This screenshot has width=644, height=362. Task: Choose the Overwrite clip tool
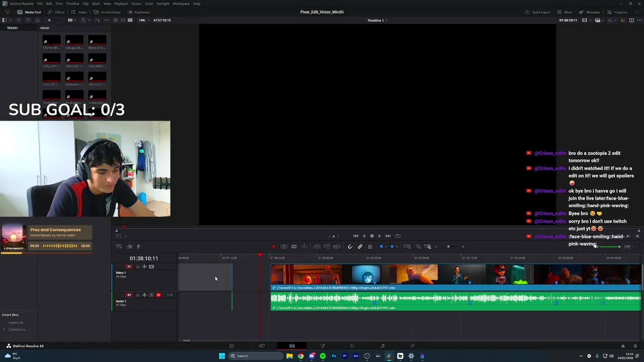click(x=327, y=246)
